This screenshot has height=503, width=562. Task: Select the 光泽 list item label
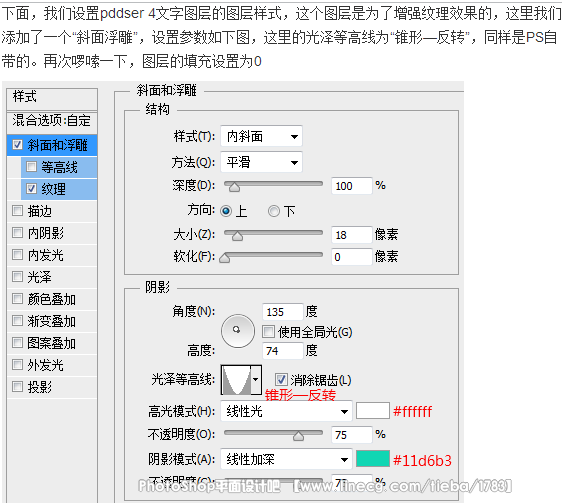(39, 277)
